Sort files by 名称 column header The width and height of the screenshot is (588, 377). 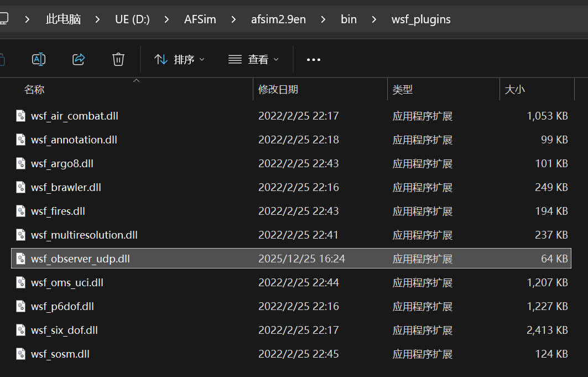point(34,90)
